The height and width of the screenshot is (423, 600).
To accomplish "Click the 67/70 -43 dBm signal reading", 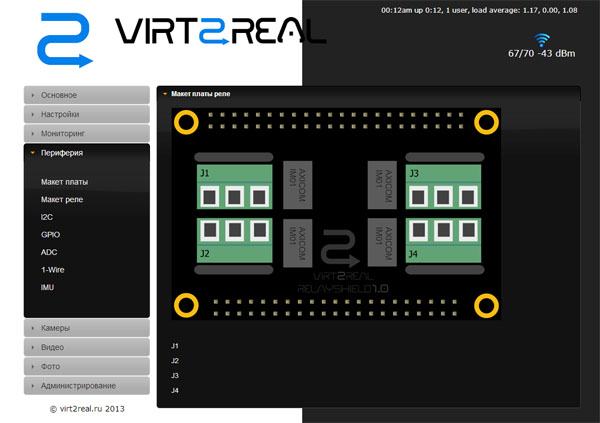I will click(x=541, y=54).
